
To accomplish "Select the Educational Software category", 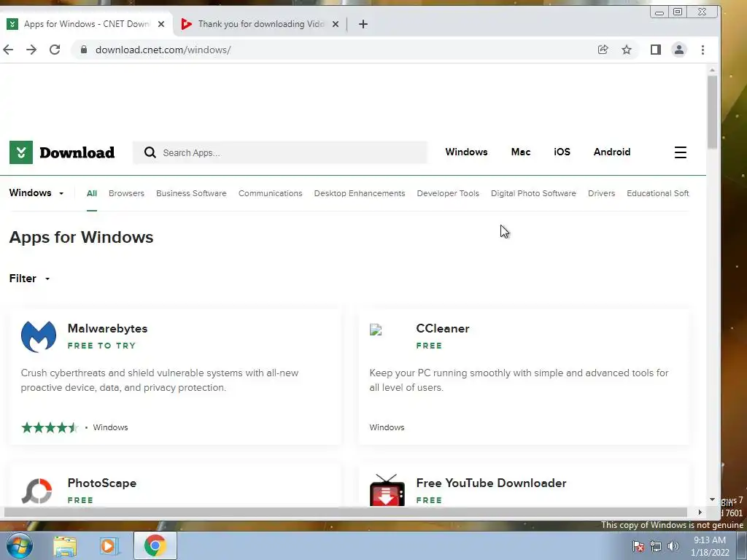I will (657, 193).
